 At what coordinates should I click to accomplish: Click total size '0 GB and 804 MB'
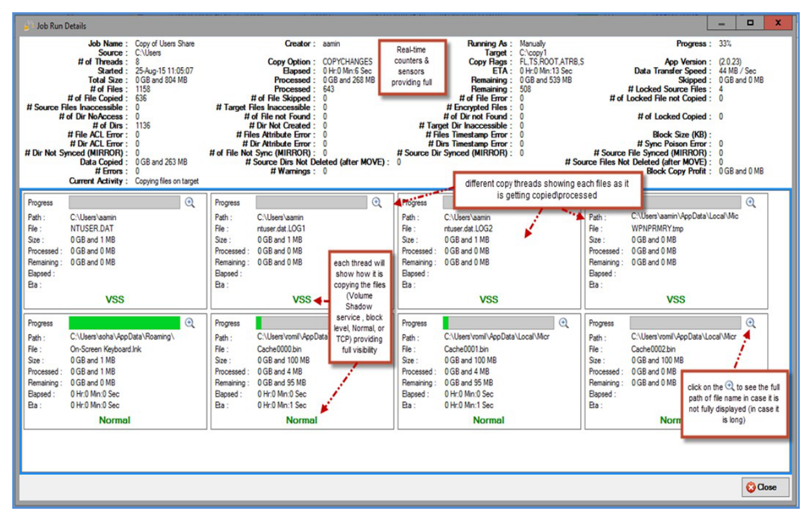click(x=161, y=80)
